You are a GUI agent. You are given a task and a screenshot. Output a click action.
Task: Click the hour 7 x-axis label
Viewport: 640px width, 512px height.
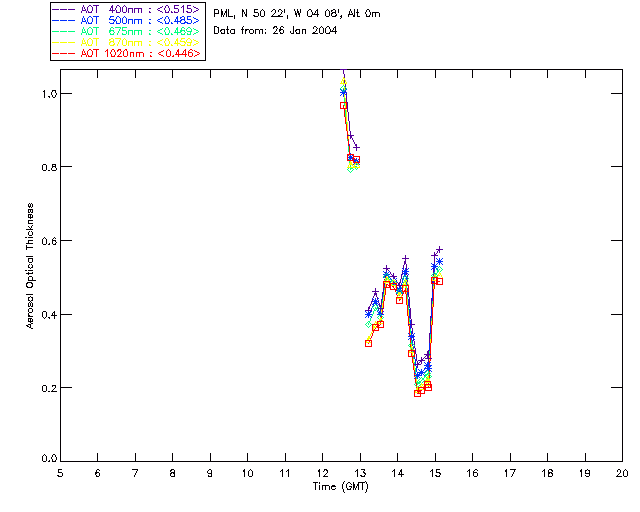coord(135,473)
